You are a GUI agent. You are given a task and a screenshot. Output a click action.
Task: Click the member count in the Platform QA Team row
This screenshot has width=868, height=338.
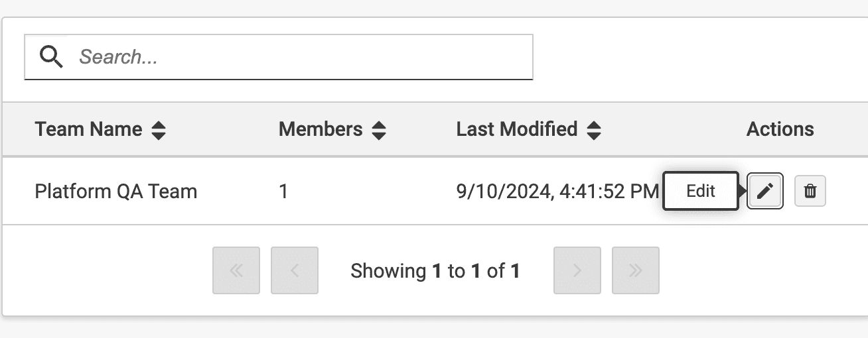pos(283,192)
